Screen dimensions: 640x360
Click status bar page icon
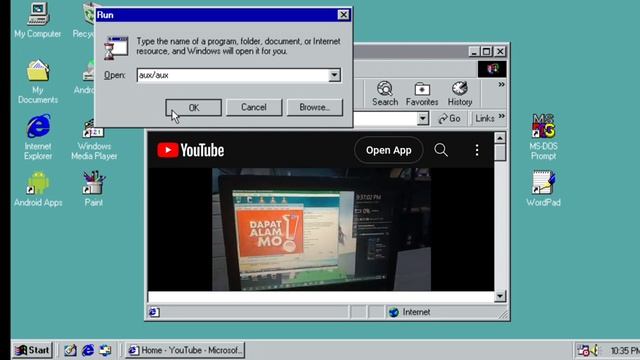[x=153, y=312]
